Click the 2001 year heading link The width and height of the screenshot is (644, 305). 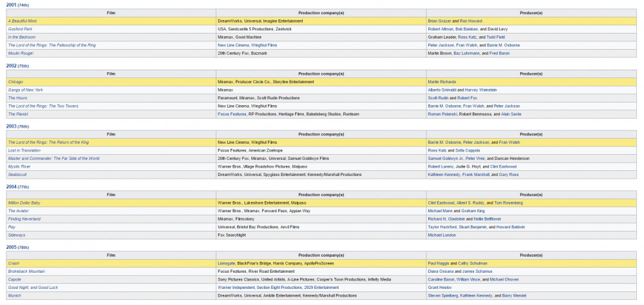11,5
